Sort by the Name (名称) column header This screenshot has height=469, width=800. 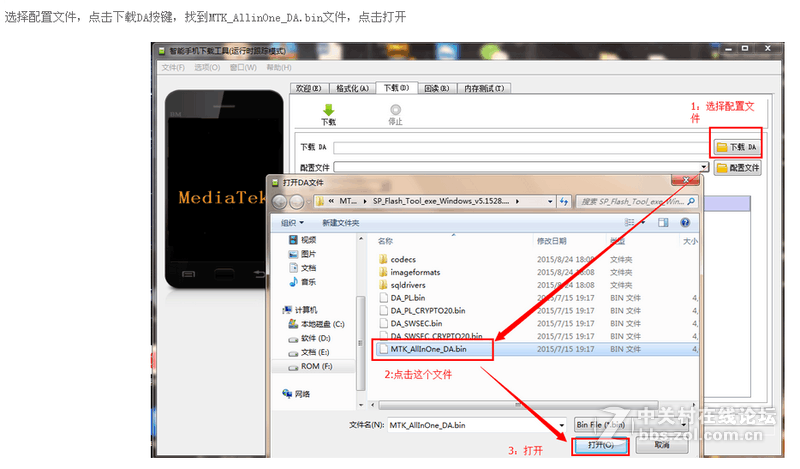coord(385,241)
